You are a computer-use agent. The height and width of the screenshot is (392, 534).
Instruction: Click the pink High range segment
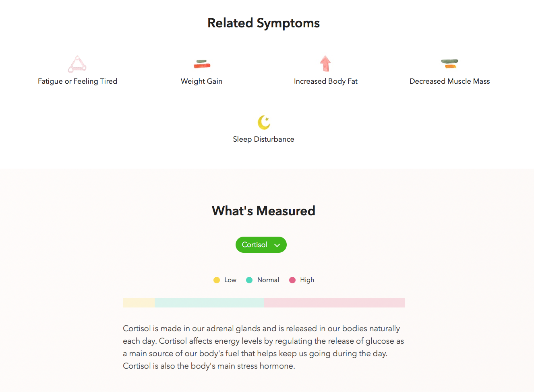[334, 303]
